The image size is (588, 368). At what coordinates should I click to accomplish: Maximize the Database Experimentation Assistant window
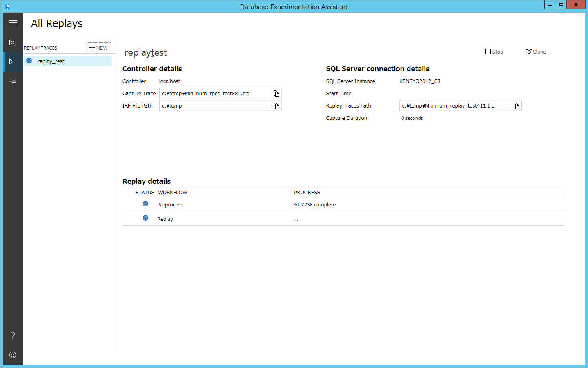pos(561,4)
